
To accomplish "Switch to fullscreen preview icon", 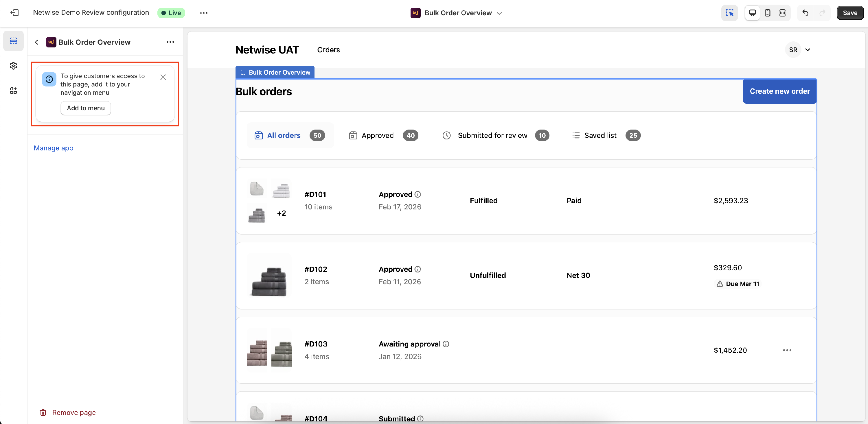I will pos(782,13).
